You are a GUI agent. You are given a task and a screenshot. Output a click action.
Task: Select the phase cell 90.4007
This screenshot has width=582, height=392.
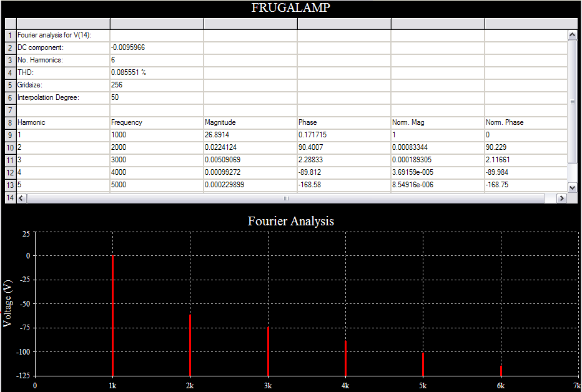(344, 147)
